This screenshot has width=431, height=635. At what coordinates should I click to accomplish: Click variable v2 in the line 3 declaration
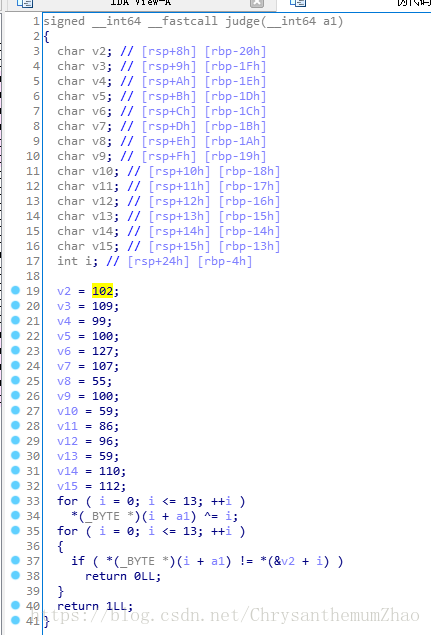click(99, 51)
